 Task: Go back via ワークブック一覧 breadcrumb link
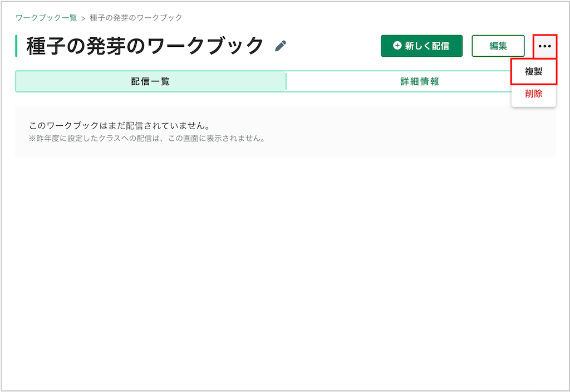[46, 18]
